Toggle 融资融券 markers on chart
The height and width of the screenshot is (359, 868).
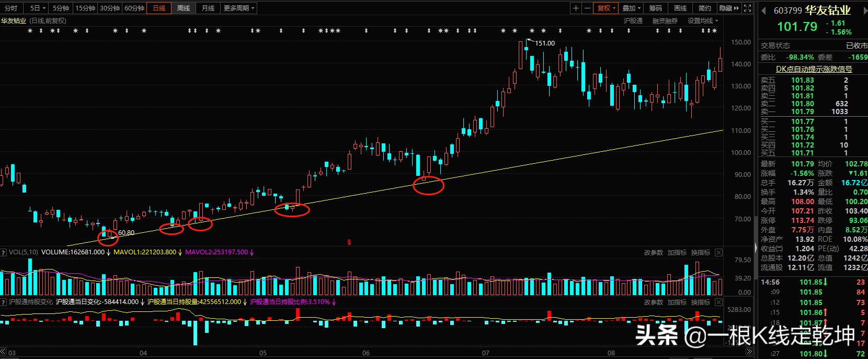click(x=665, y=21)
